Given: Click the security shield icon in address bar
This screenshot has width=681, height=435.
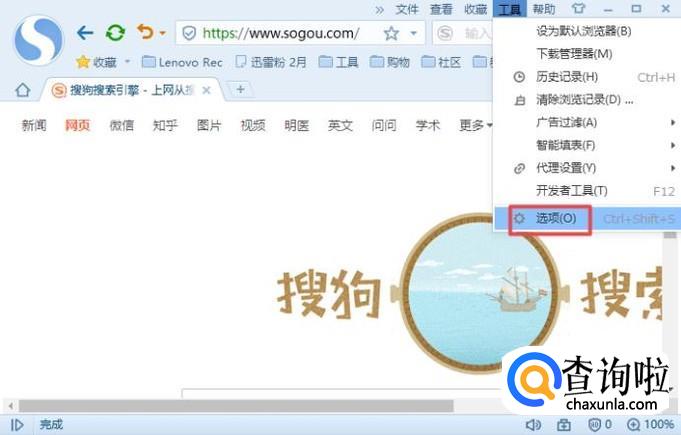Looking at the screenshot, I should (189, 33).
